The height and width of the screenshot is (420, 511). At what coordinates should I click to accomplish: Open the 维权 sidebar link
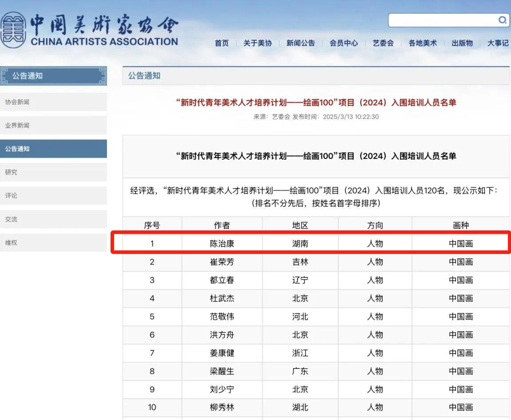(x=53, y=243)
